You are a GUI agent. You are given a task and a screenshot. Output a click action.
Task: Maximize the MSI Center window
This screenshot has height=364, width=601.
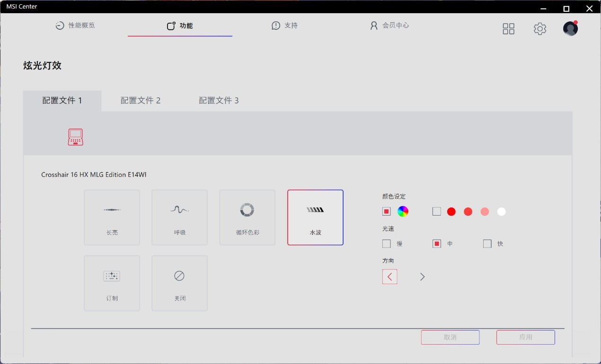(566, 8)
